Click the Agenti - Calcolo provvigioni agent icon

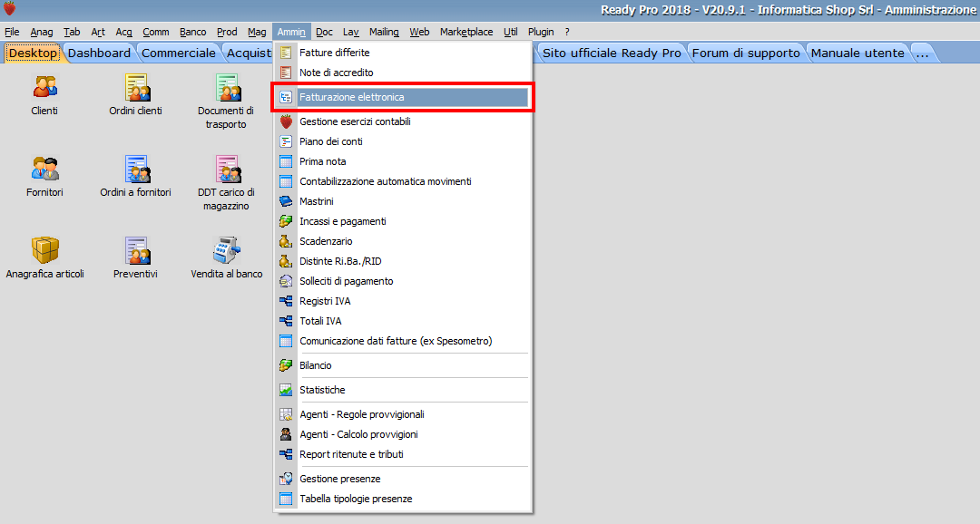click(x=286, y=434)
